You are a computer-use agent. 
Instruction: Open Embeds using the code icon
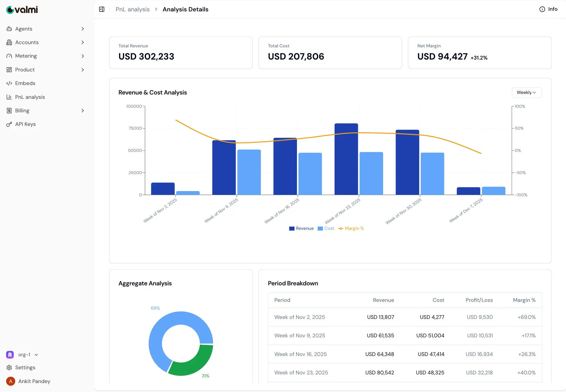click(x=9, y=83)
